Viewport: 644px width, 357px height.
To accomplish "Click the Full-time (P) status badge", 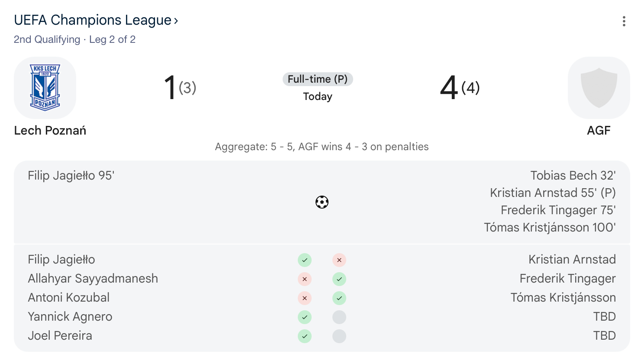I will 318,79.
